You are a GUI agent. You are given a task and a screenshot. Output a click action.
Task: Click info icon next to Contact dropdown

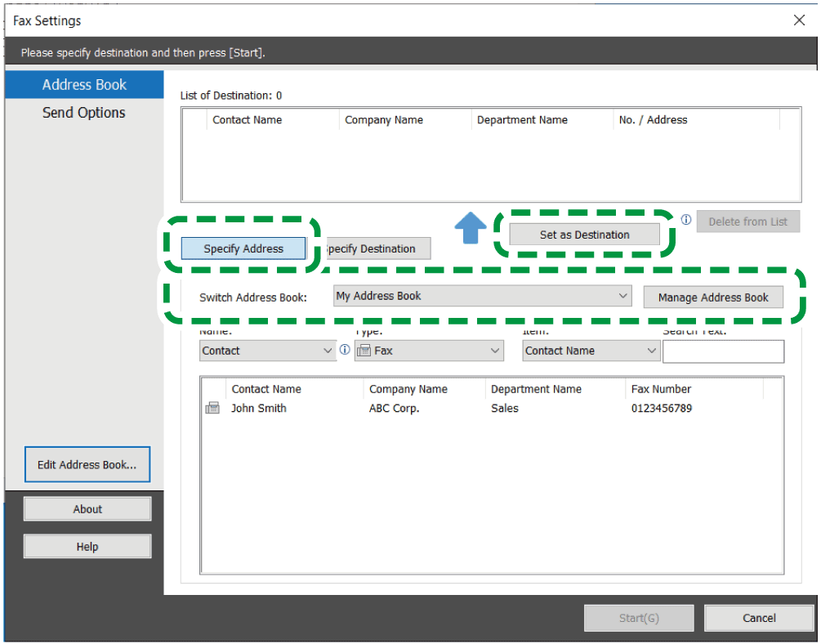click(345, 350)
